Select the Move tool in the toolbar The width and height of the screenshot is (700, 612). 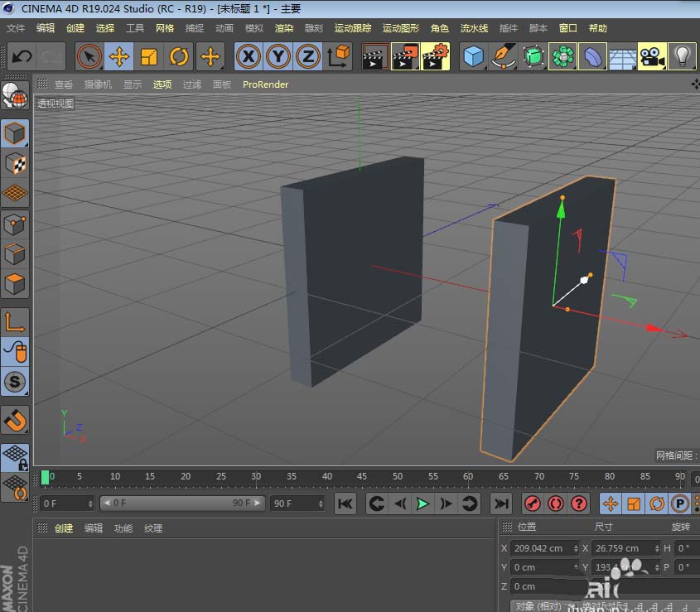[118, 56]
